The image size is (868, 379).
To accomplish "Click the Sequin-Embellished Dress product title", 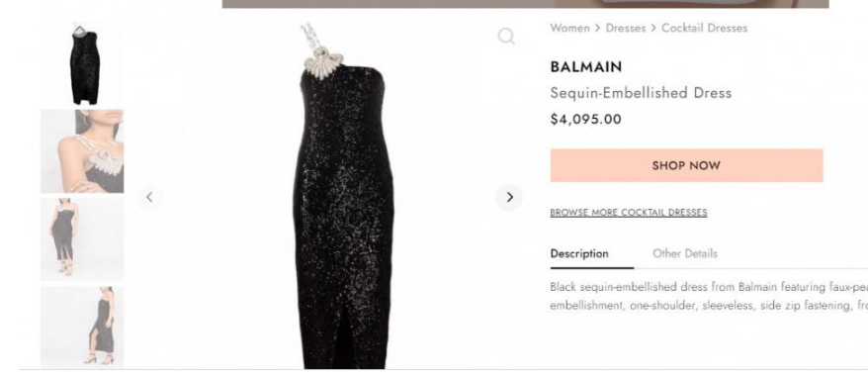I will pyautogui.click(x=641, y=93).
